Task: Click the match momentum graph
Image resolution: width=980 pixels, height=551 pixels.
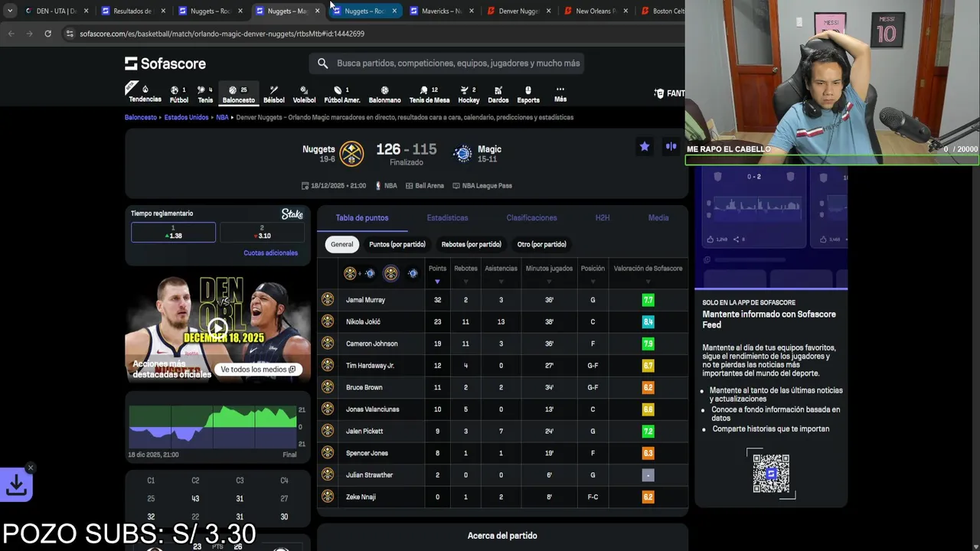Action: 213,427
